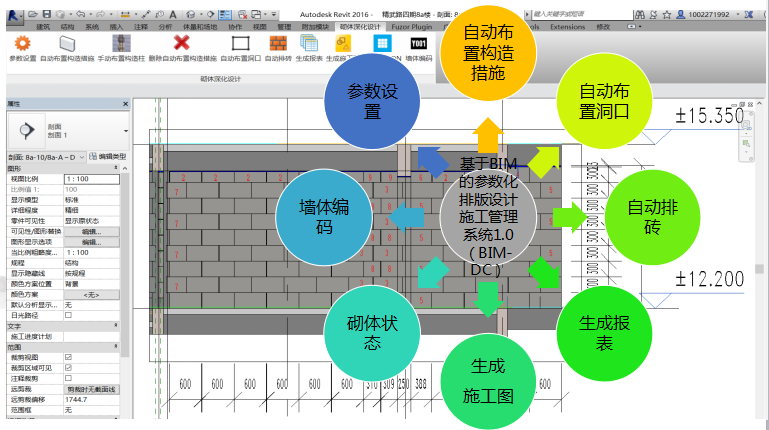
Task: Open Subscription Center satellite icon
Action: pyautogui.click(x=653, y=15)
